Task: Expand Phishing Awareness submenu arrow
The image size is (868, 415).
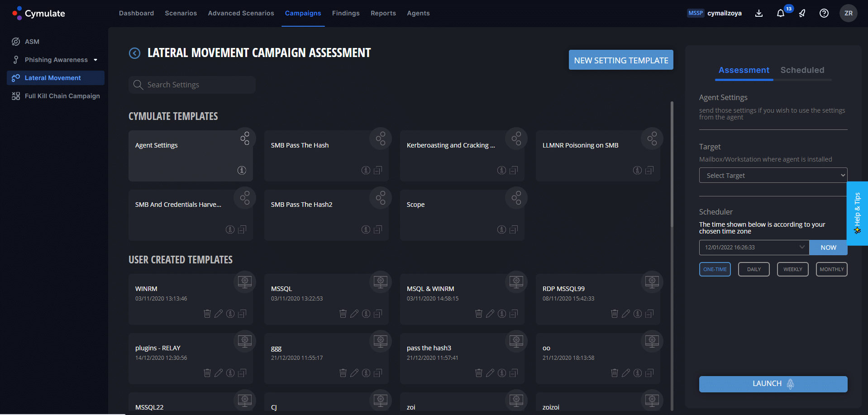Action: click(x=95, y=60)
